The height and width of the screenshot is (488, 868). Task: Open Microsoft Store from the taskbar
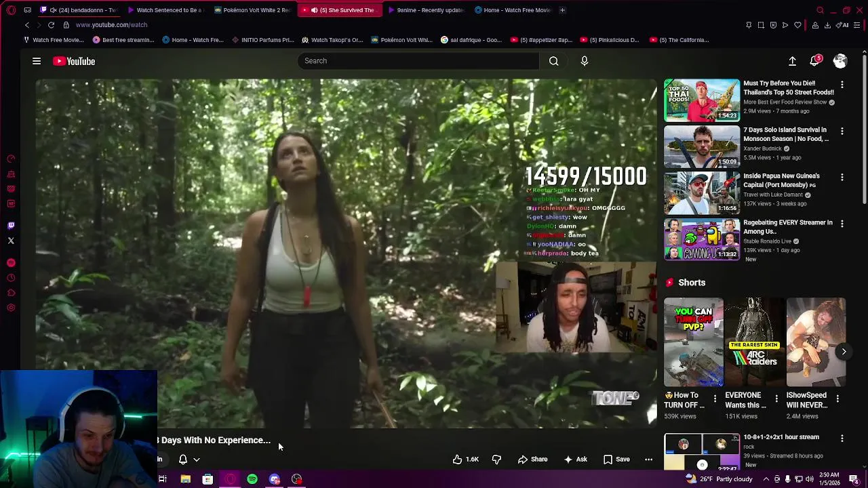[x=208, y=479]
